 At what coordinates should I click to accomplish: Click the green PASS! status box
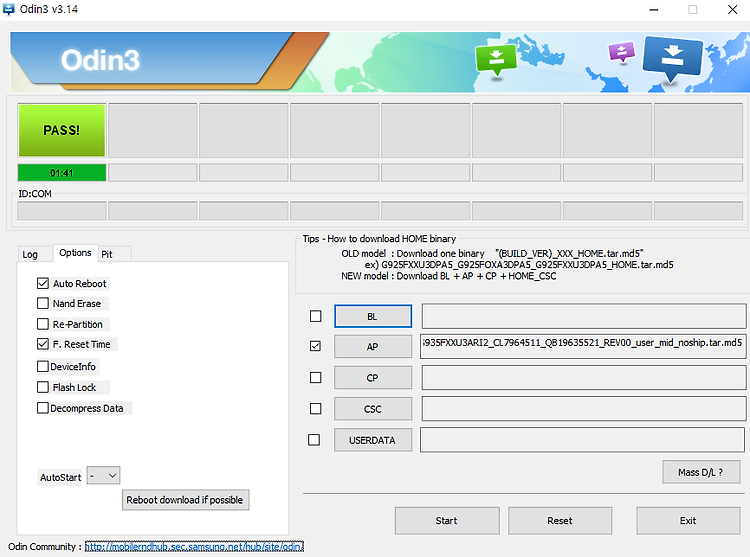click(x=62, y=130)
